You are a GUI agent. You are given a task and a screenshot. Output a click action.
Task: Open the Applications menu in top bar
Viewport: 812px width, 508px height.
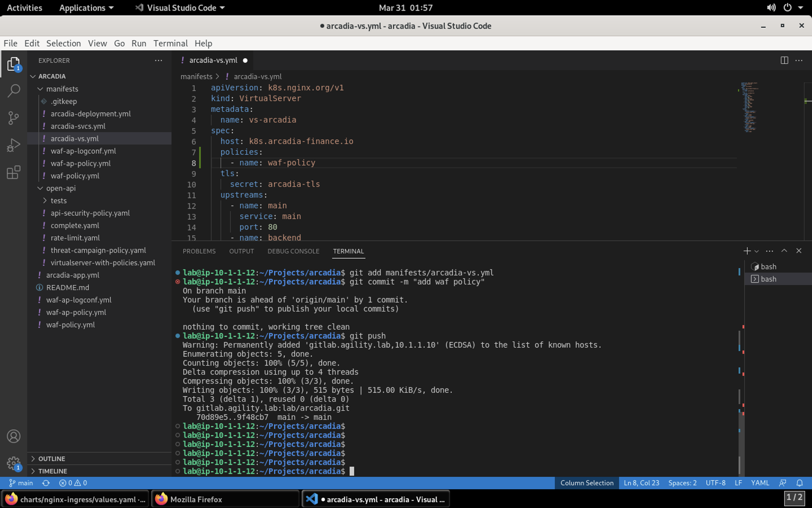pyautogui.click(x=86, y=8)
